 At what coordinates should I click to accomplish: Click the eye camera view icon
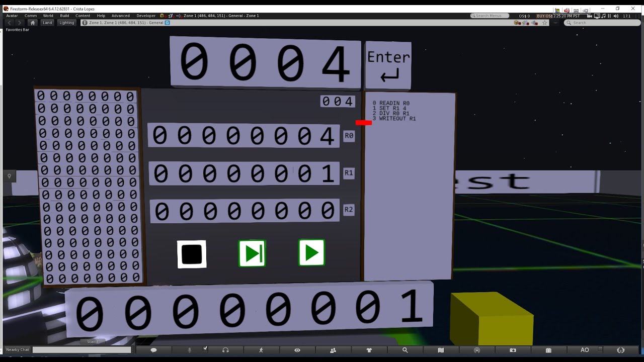[x=297, y=350]
